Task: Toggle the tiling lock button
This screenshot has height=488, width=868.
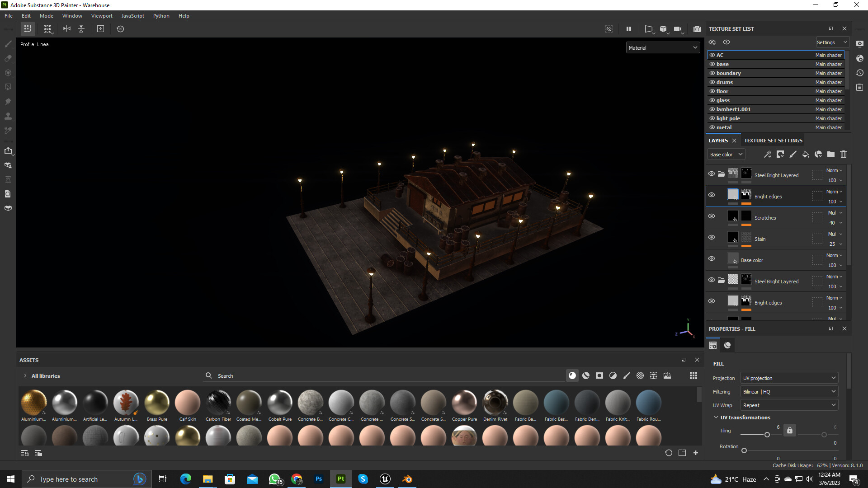Action: pyautogui.click(x=790, y=431)
